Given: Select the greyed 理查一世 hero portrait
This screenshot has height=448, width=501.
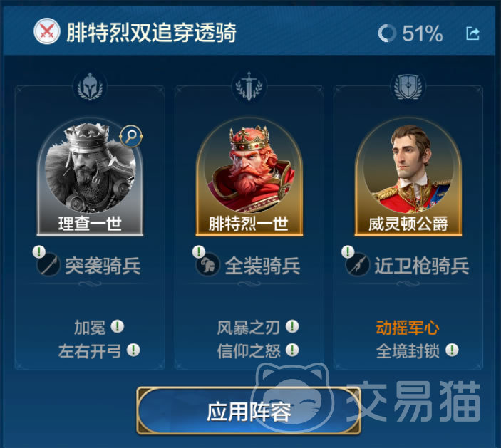Looking at the screenshot, I should [x=90, y=177].
